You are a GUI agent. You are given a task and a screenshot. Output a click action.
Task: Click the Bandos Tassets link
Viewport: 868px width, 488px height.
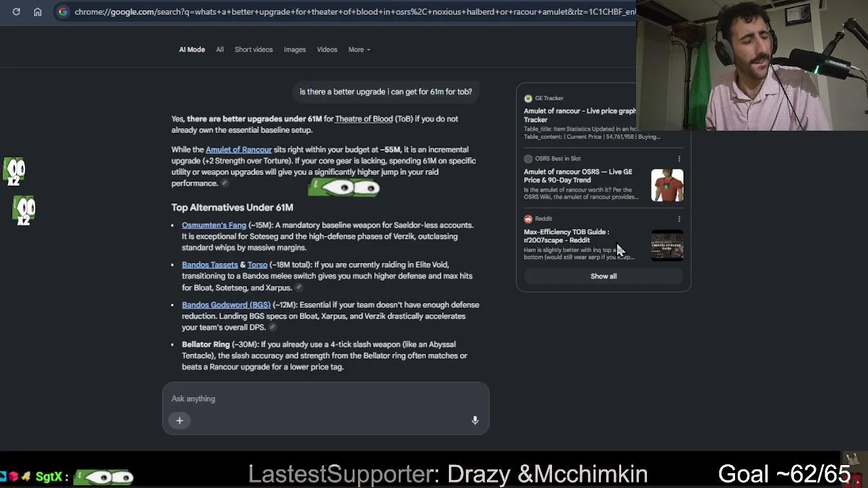(x=210, y=265)
